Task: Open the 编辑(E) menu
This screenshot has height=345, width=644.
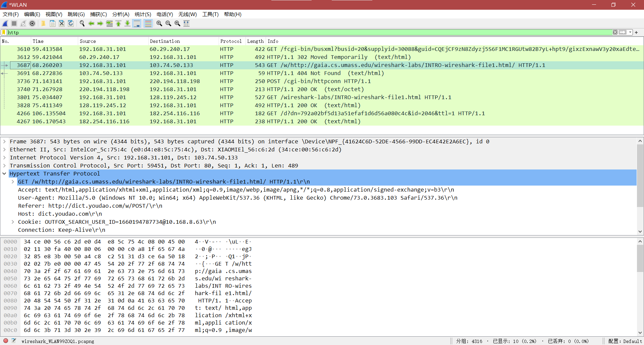Action: [x=32, y=14]
